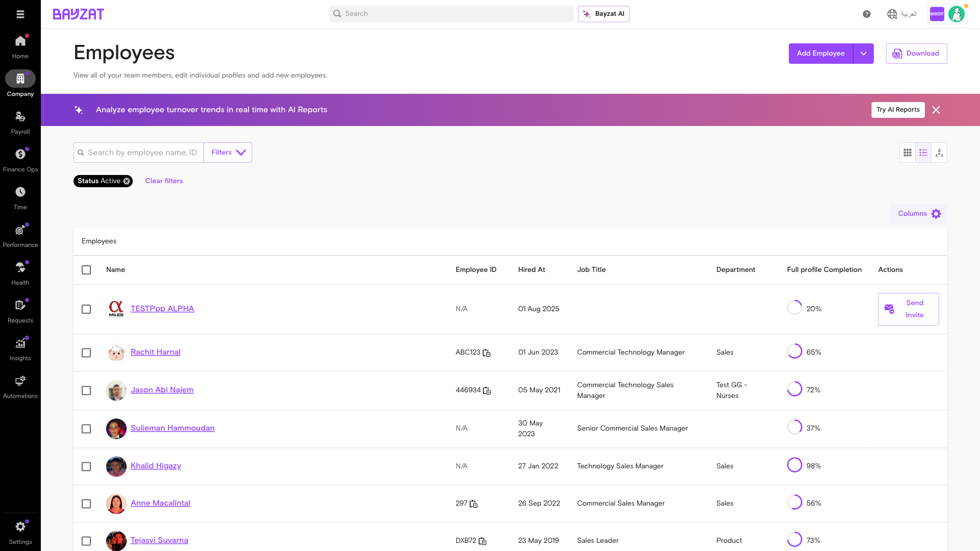
Task: Expand the Filters dropdown
Action: (228, 153)
